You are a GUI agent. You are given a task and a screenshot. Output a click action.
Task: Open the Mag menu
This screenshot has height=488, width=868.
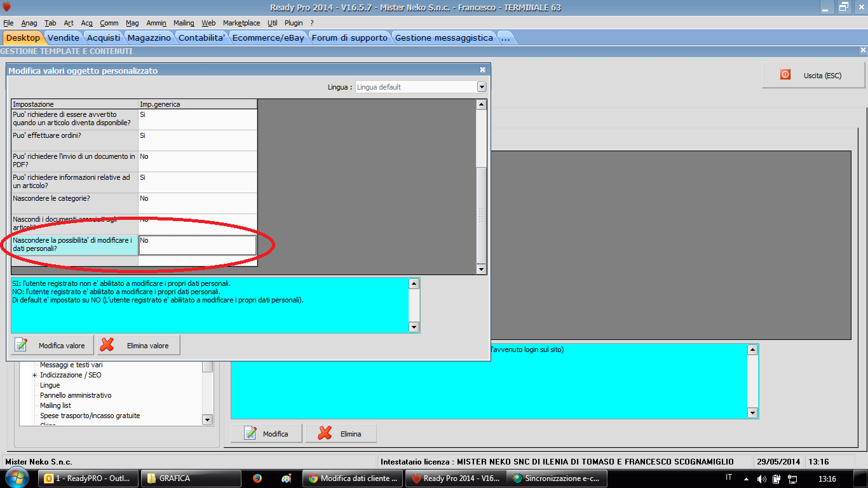point(132,23)
